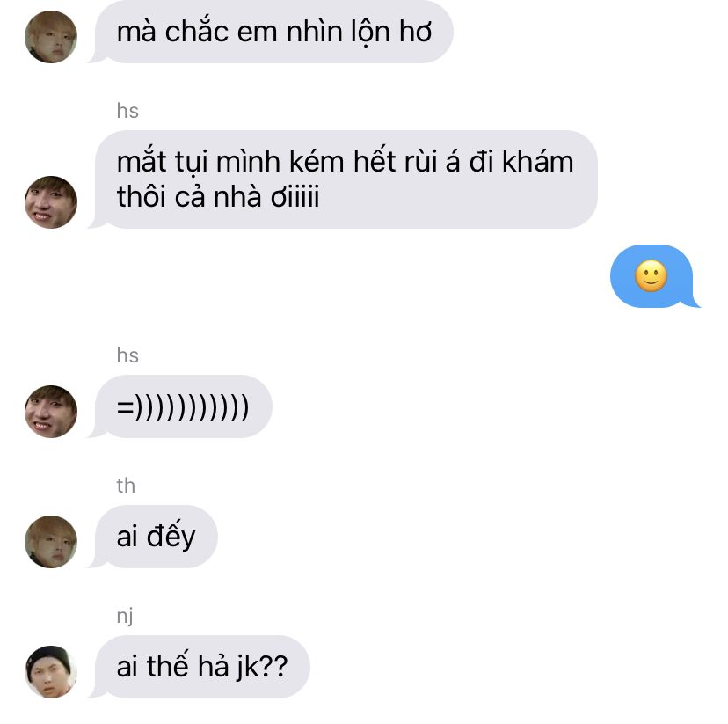Tap th's avatar beside top message
The height and width of the screenshot is (724, 728).
[x=51, y=37]
